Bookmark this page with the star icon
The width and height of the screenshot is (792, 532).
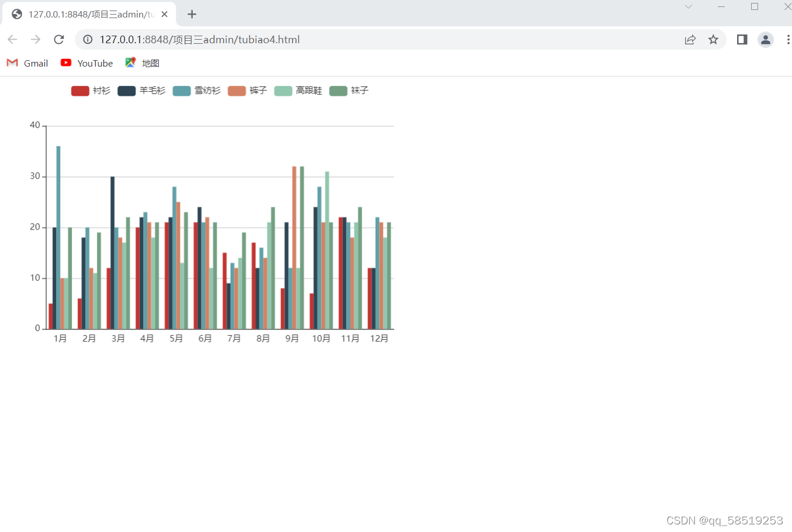pos(713,39)
